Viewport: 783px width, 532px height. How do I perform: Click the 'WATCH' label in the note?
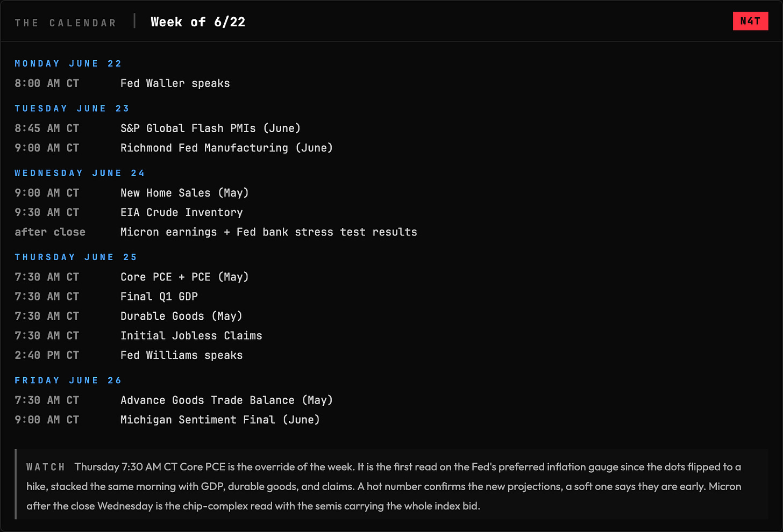(x=46, y=467)
